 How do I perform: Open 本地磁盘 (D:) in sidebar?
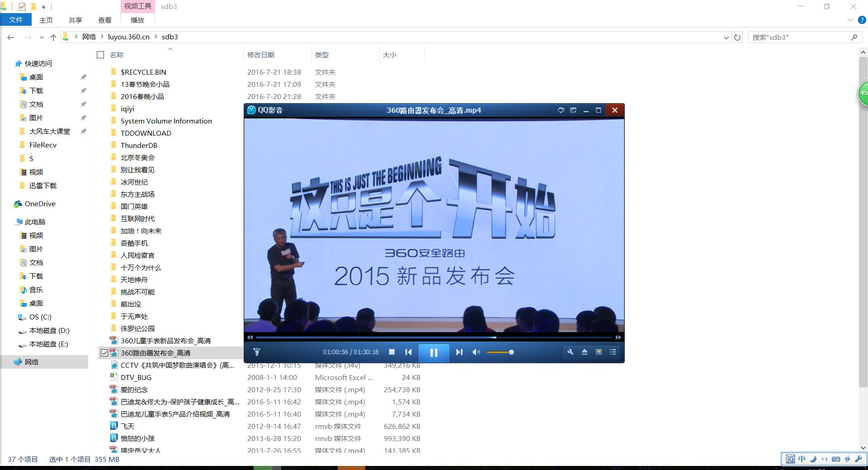pos(49,330)
